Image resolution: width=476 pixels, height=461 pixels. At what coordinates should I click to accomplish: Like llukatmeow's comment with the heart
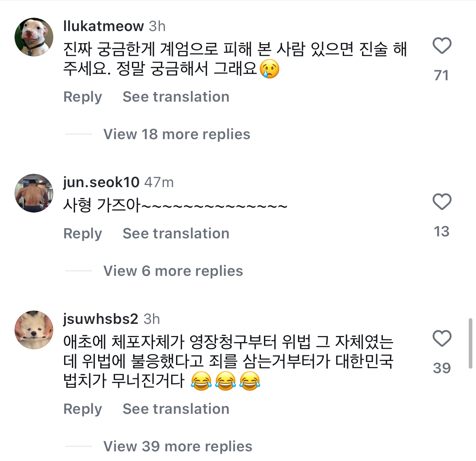(442, 46)
